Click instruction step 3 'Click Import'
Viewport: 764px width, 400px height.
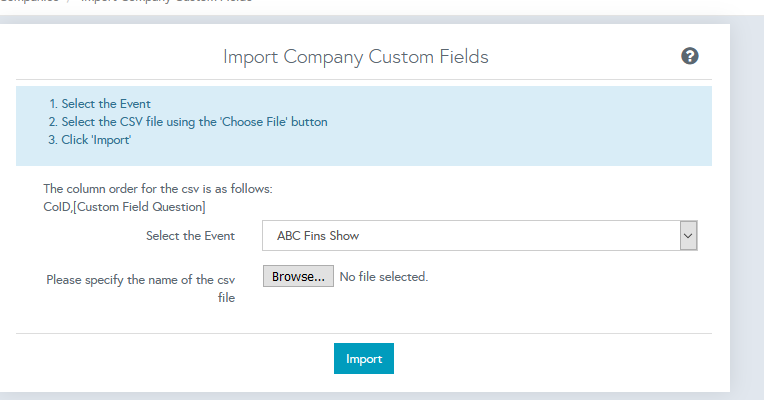(x=96, y=140)
